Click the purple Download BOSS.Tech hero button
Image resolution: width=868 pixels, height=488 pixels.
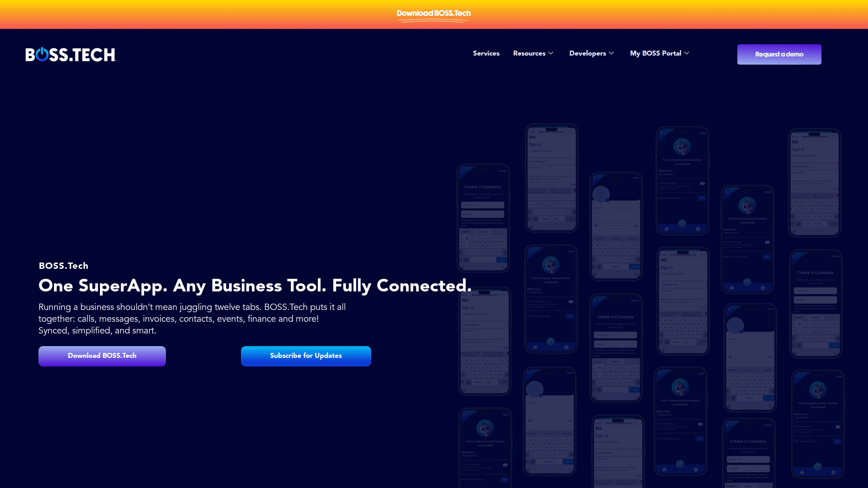coord(102,356)
